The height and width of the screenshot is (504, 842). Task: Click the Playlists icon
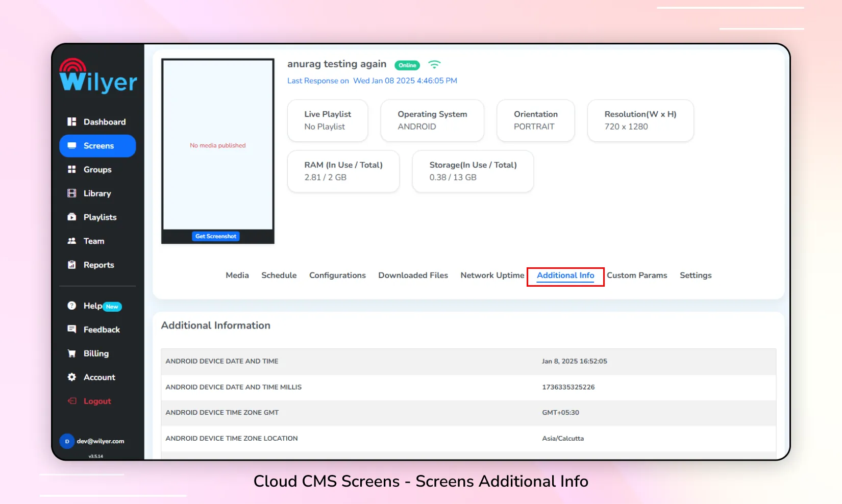[72, 217]
